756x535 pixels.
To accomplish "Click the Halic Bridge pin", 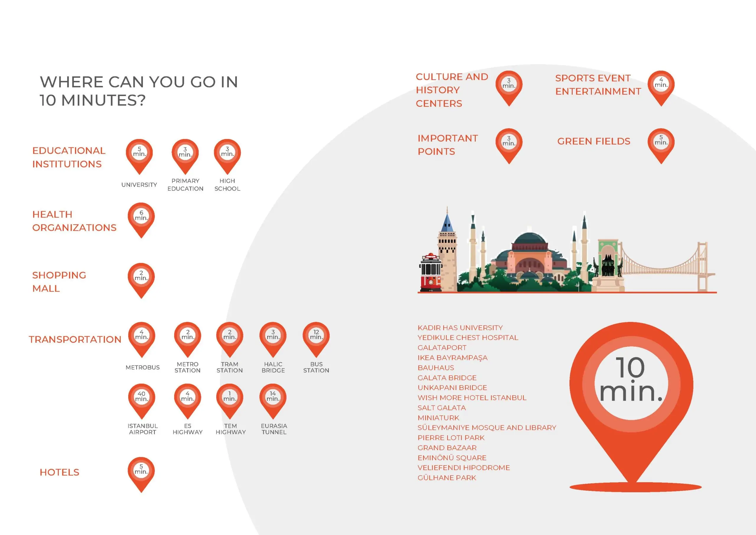I will coord(273,340).
